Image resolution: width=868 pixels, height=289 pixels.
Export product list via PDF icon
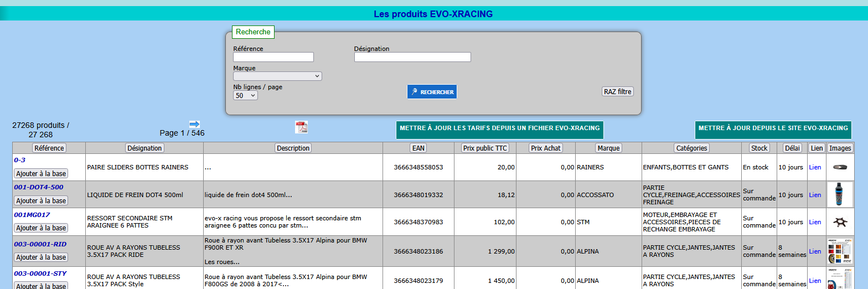coord(301,127)
